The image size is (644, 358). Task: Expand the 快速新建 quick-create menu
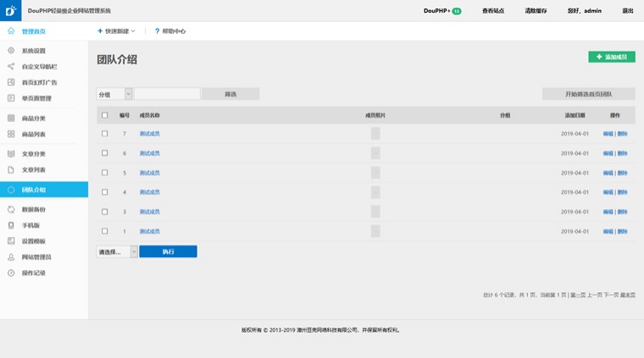(116, 31)
